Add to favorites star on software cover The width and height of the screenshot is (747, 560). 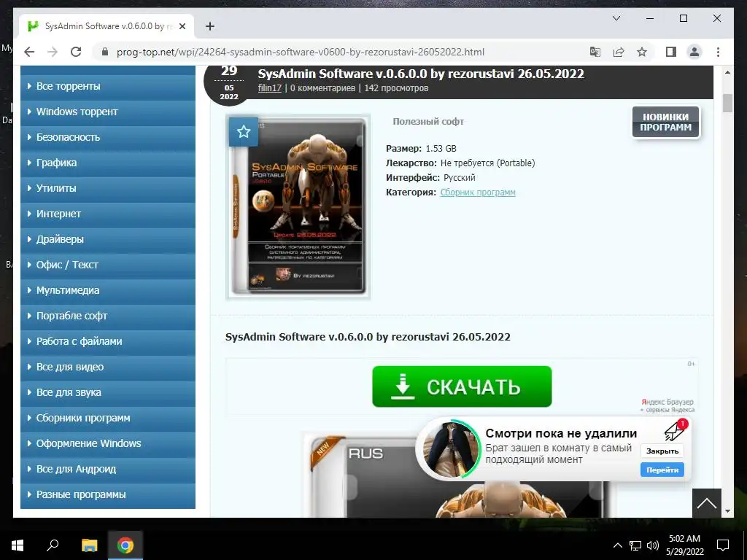point(244,131)
